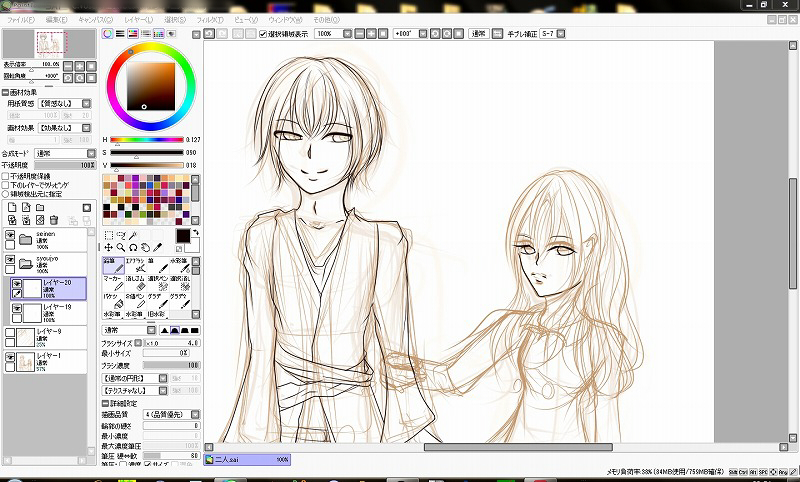Select the rotate view tool

pyautogui.click(x=133, y=247)
